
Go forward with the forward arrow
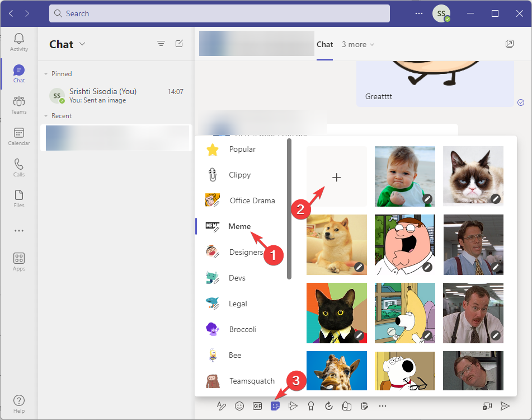27,13
